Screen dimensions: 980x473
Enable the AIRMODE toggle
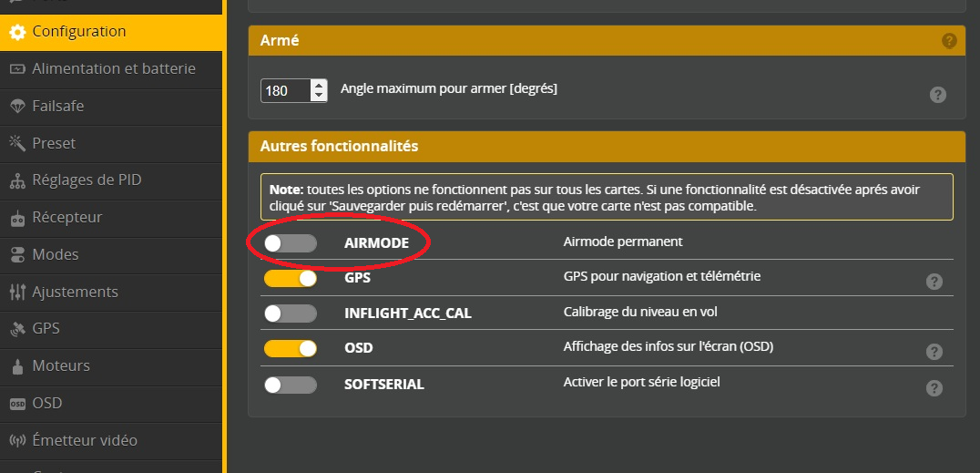click(290, 243)
